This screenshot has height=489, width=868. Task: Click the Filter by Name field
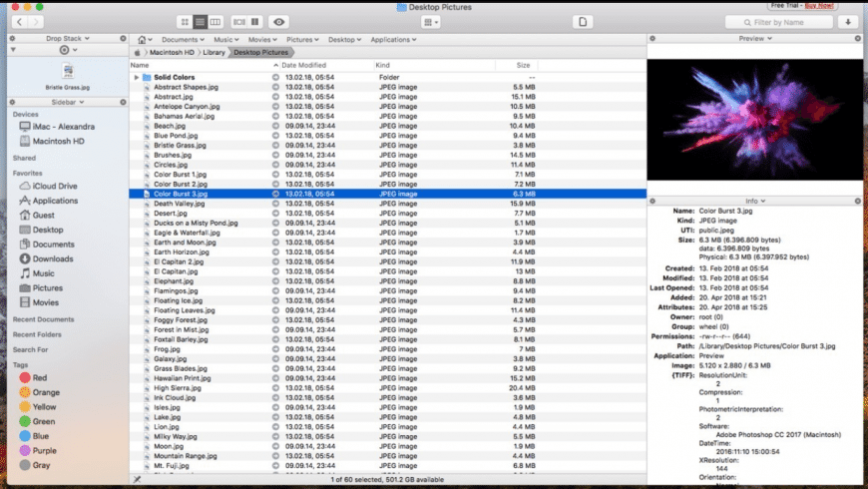793,21
